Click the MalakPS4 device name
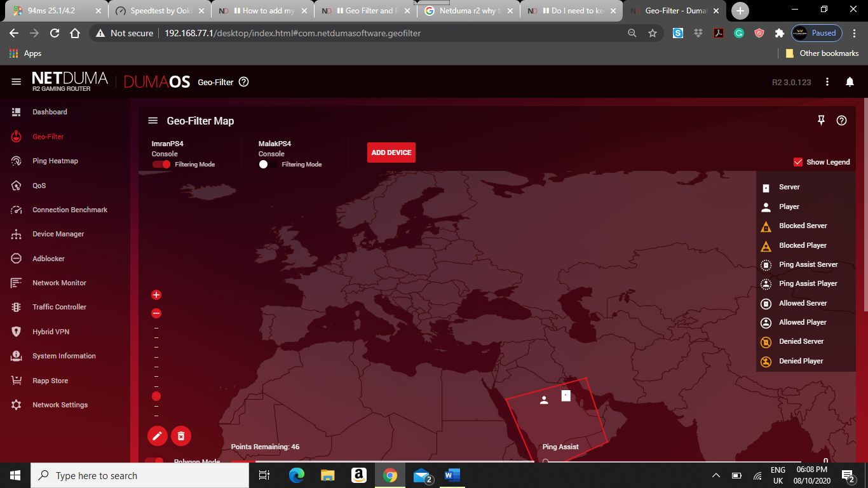 click(x=275, y=144)
